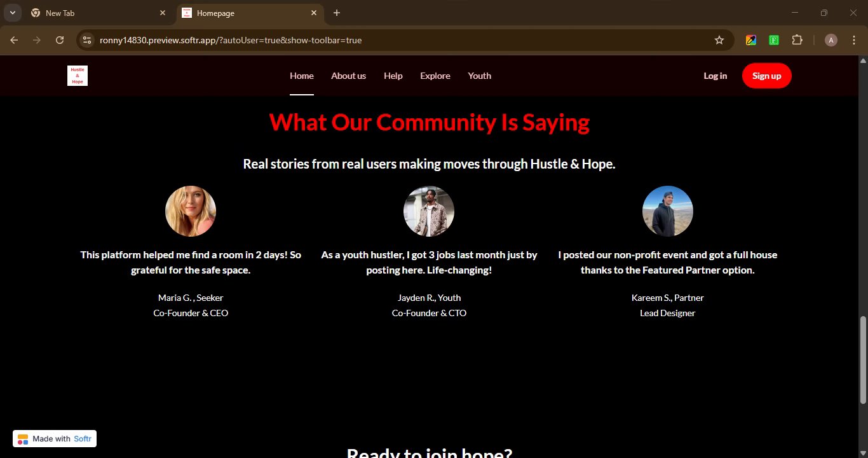Open the About us nav item
The width and height of the screenshot is (868, 458).
[348, 76]
